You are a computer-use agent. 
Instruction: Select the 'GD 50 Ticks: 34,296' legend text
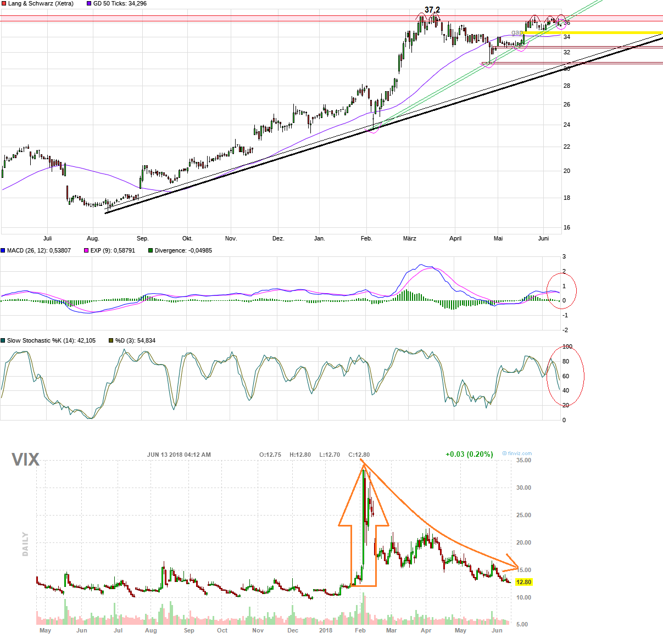coord(120,3)
